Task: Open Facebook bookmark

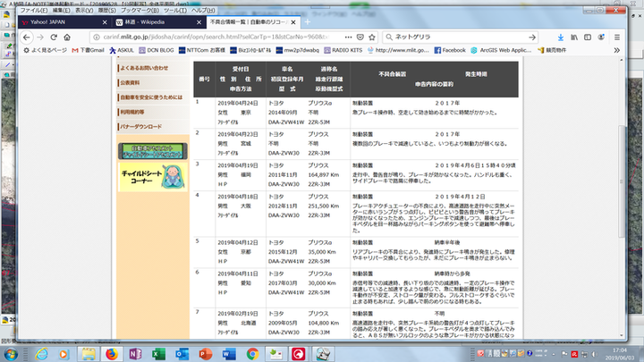Action: pos(450,50)
